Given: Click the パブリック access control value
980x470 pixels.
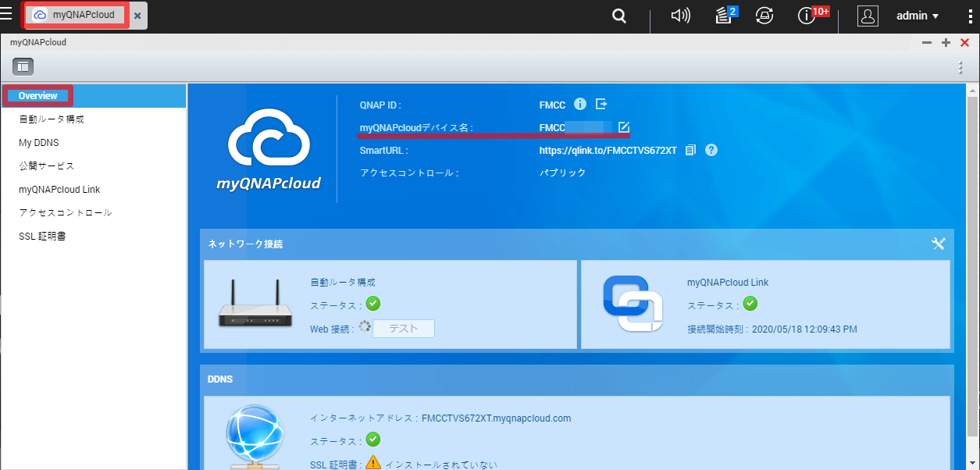Looking at the screenshot, I should tap(562, 173).
